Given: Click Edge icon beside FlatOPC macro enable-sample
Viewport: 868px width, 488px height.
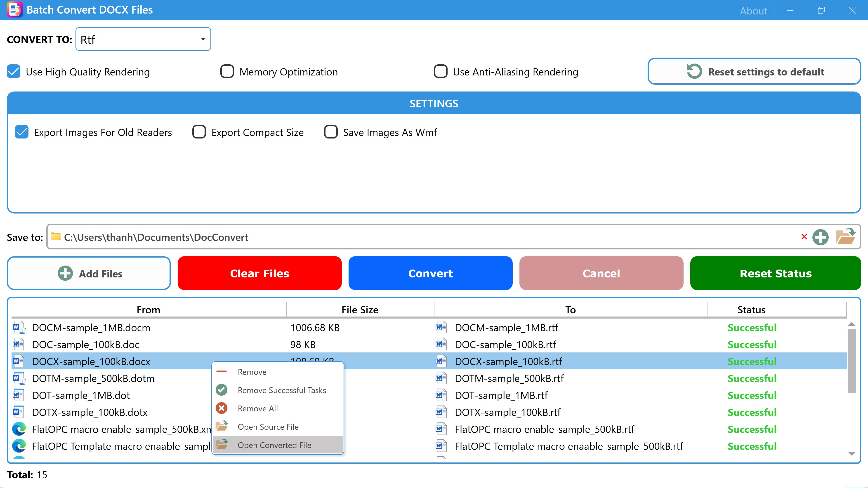Looking at the screenshot, I should click(x=19, y=429).
